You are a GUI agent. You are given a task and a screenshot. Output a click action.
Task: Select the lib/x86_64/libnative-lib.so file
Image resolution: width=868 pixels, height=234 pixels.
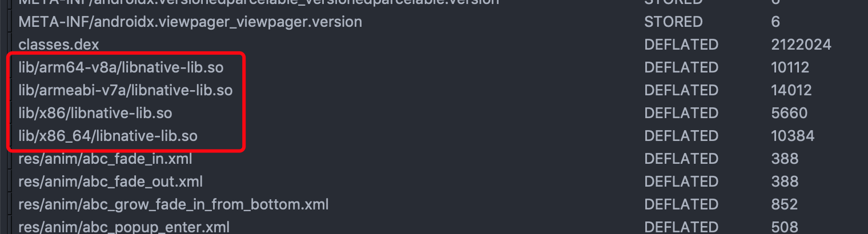point(108,136)
